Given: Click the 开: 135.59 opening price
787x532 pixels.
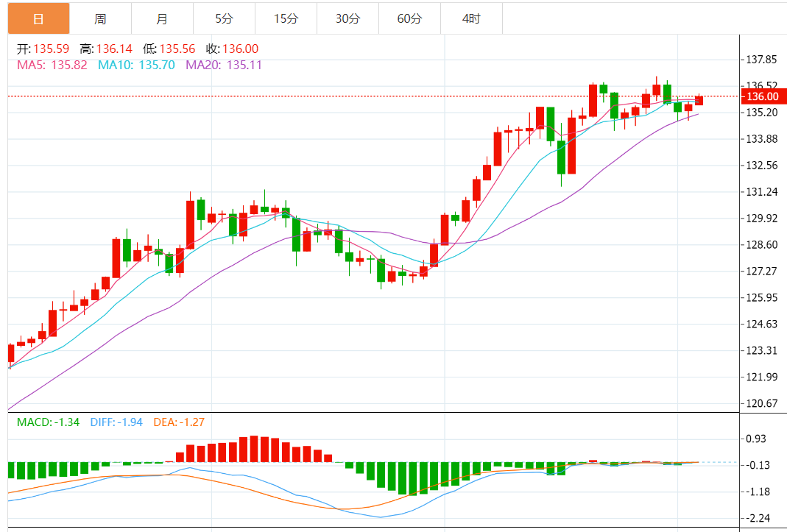Looking at the screenshot, I should pos(43,49).
